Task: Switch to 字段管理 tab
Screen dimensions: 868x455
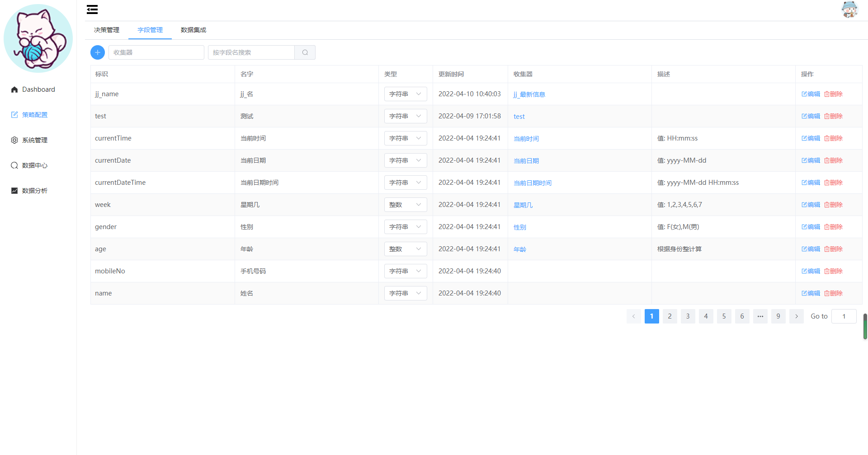Action: click(x=150, y=30)
